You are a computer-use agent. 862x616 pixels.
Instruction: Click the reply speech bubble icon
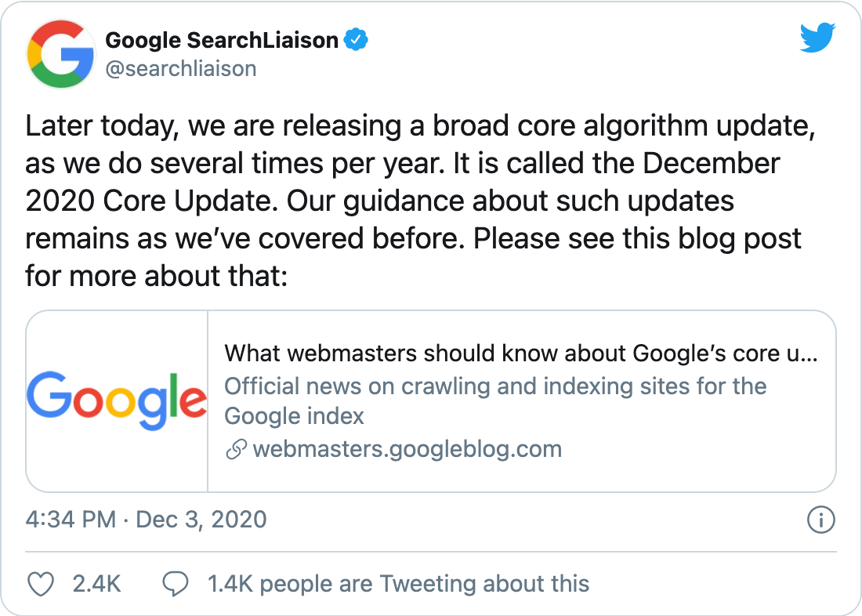(176, 584)
